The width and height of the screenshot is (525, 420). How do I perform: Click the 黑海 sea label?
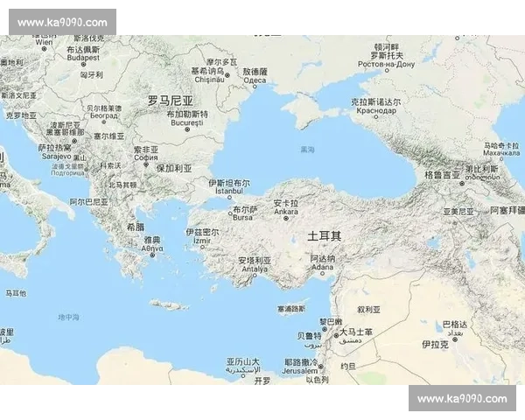pyautogui.click(x=307, y=150)
